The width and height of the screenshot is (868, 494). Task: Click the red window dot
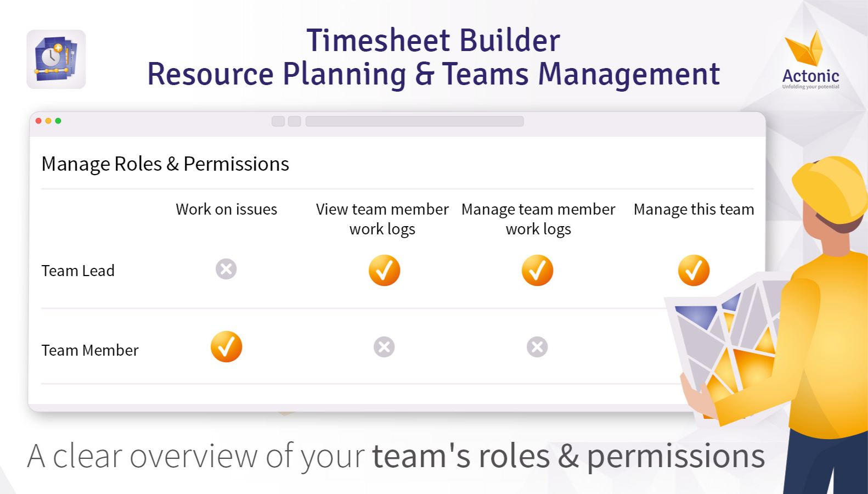[38, 121]
